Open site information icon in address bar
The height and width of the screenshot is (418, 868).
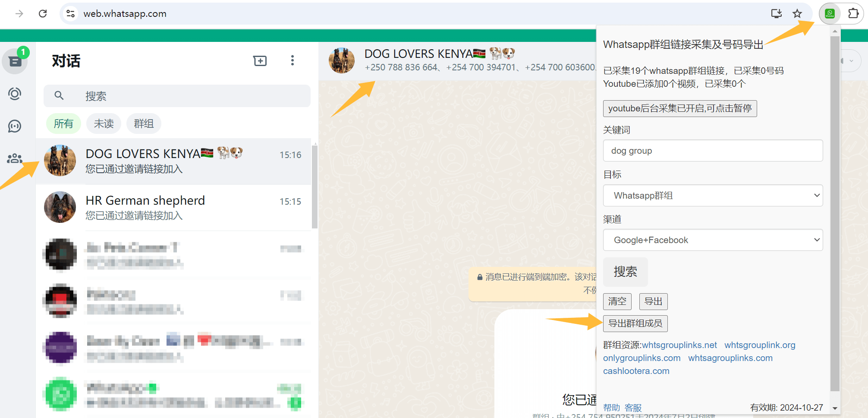[70, 14]
